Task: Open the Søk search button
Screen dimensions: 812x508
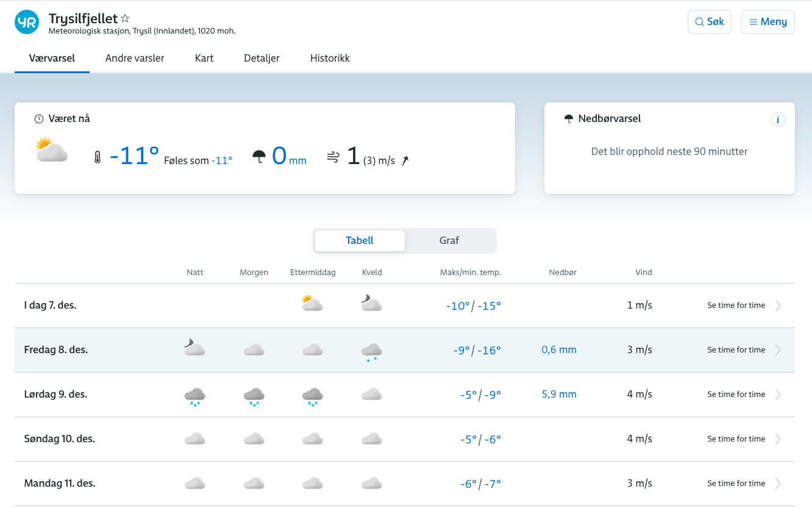Action: pyautogui.click(x=709, y=22)
